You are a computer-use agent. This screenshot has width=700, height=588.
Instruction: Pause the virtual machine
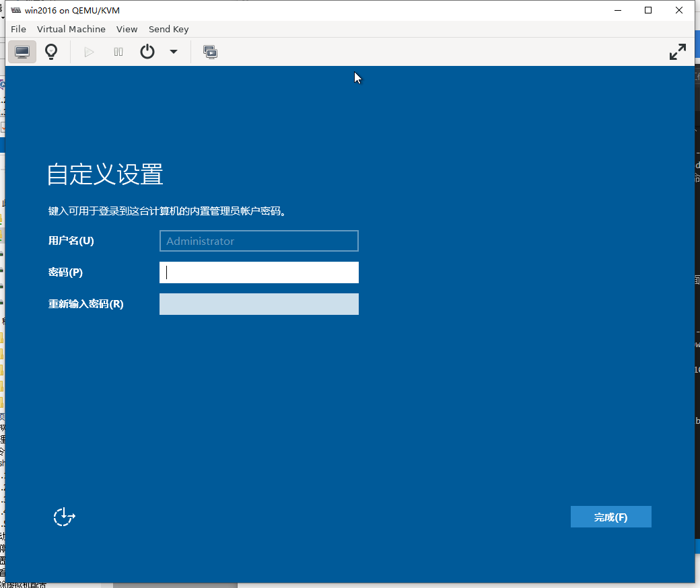click(x=118, y=52)
